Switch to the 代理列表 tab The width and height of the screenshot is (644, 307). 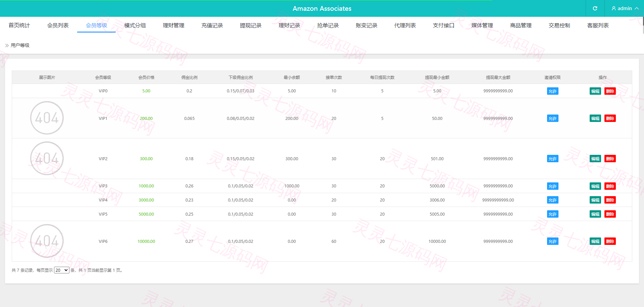click(405, 26)
